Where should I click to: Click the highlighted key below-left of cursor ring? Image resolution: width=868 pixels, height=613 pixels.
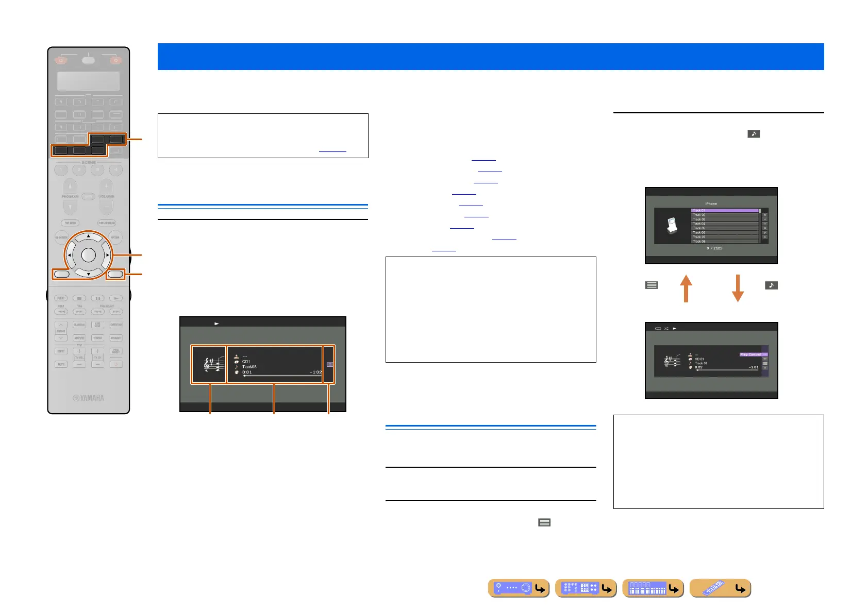[61, 274]
